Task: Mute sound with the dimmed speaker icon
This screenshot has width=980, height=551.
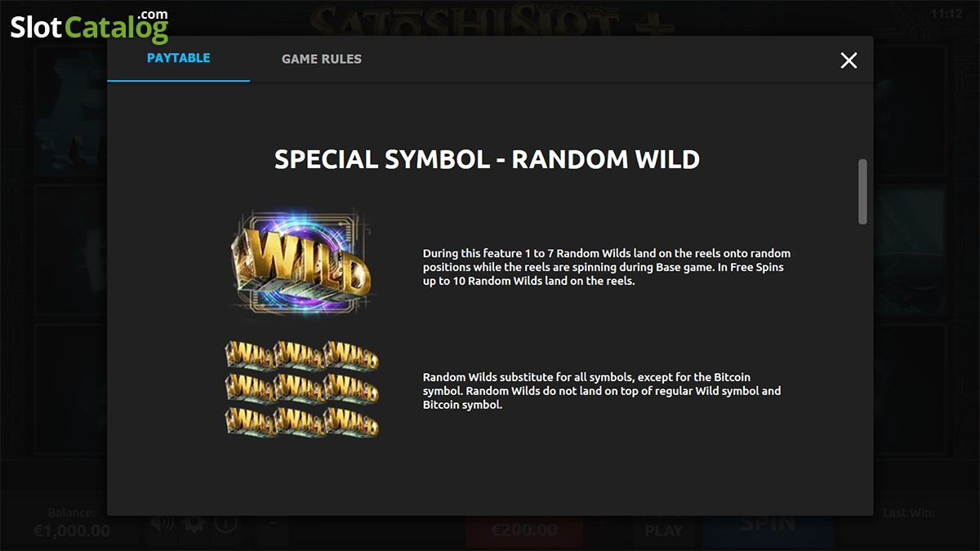Action: (x=163, y=525)
